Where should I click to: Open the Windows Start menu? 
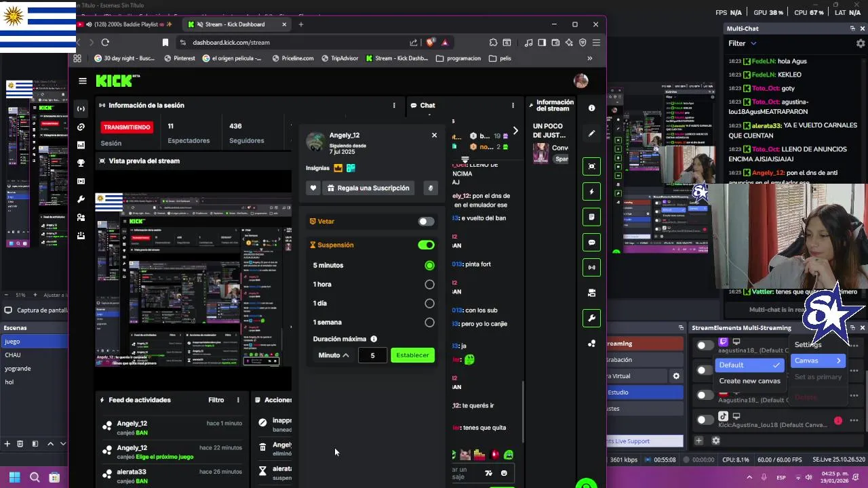(14, 477)
